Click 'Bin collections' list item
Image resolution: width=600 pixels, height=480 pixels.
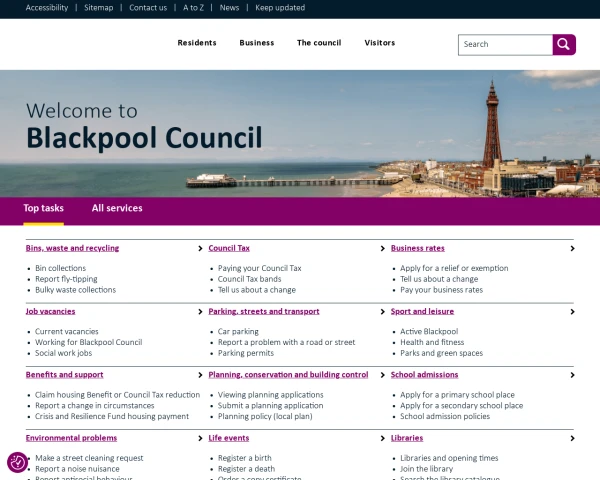[x=60, y=268]
